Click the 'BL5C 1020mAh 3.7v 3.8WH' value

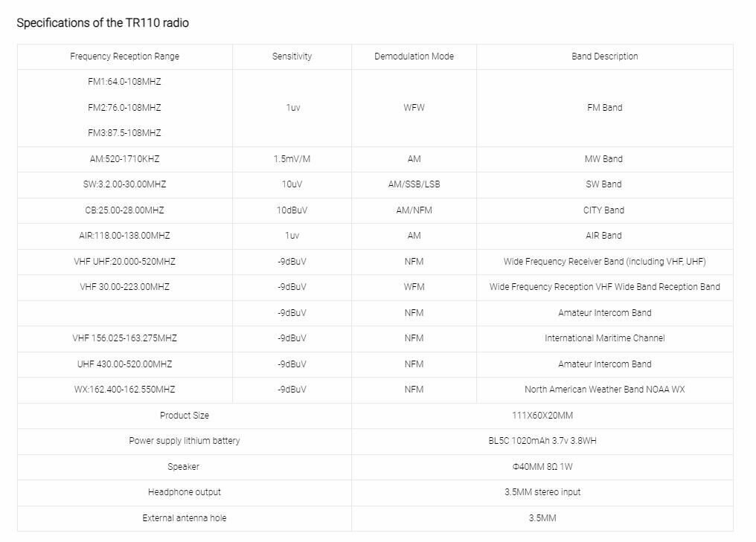pos(542,441)
